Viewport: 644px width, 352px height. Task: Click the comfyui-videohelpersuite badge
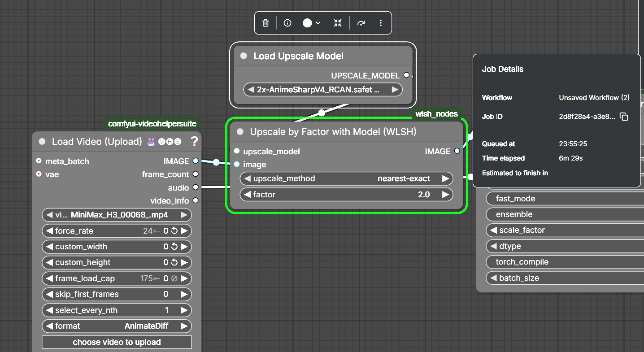(x=152, y=124)
